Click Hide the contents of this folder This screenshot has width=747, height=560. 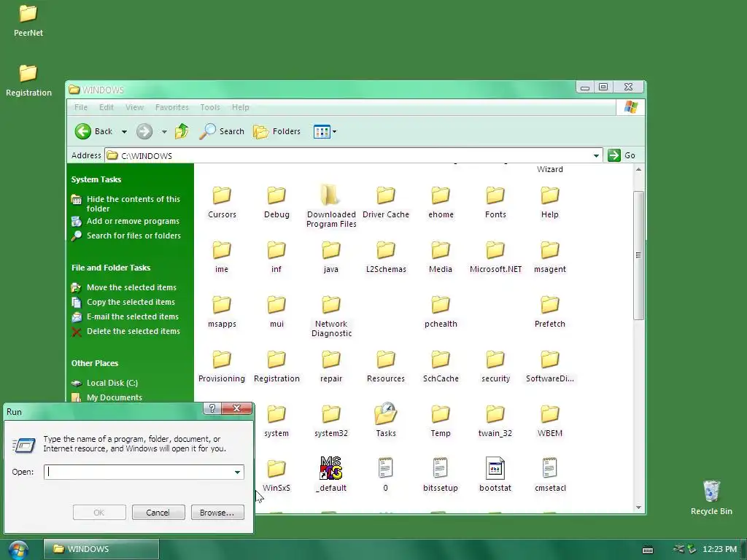pyautogui.click(x=133, y=204)
